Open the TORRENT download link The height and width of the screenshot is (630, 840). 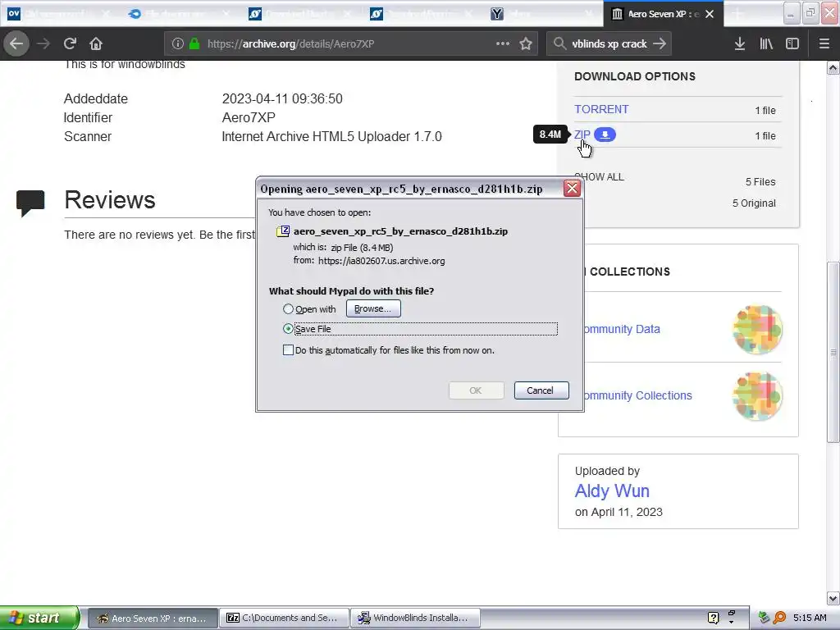coord(601,109)
